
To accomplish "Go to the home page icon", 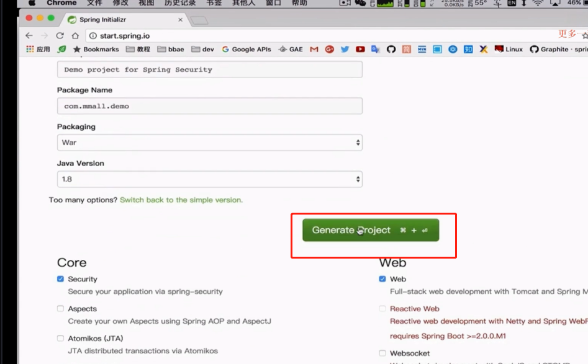I will click(75, 35).
